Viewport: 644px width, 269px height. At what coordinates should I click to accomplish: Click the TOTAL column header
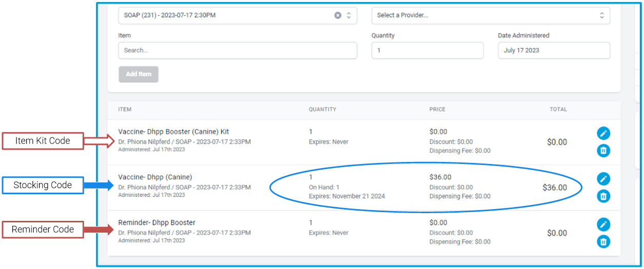click(558, 110)
